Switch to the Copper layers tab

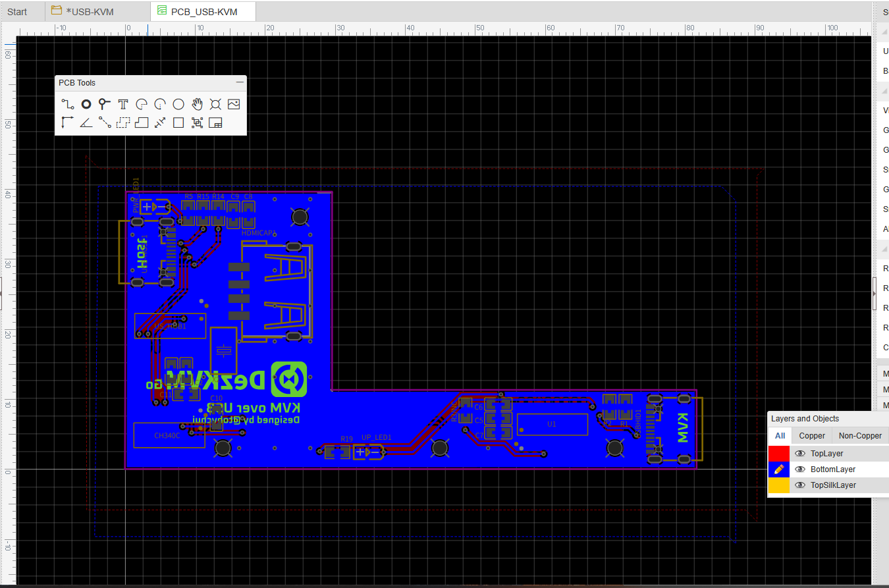point(812,435)
